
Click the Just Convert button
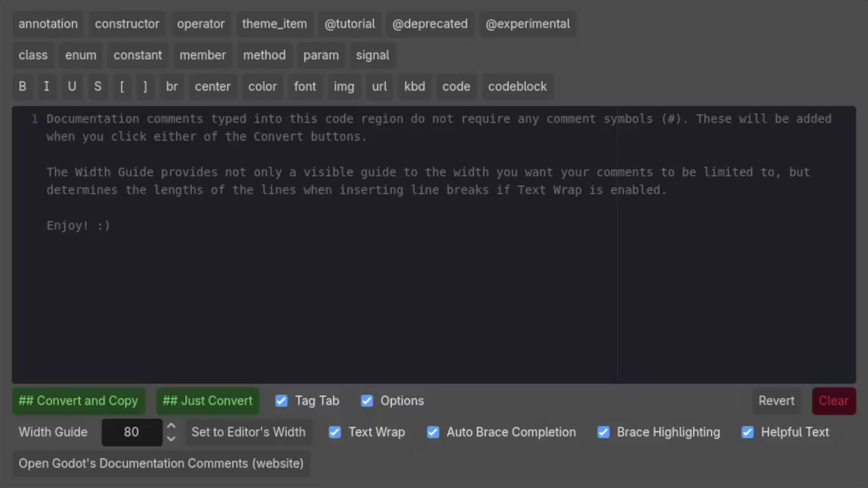pos(208,401)
